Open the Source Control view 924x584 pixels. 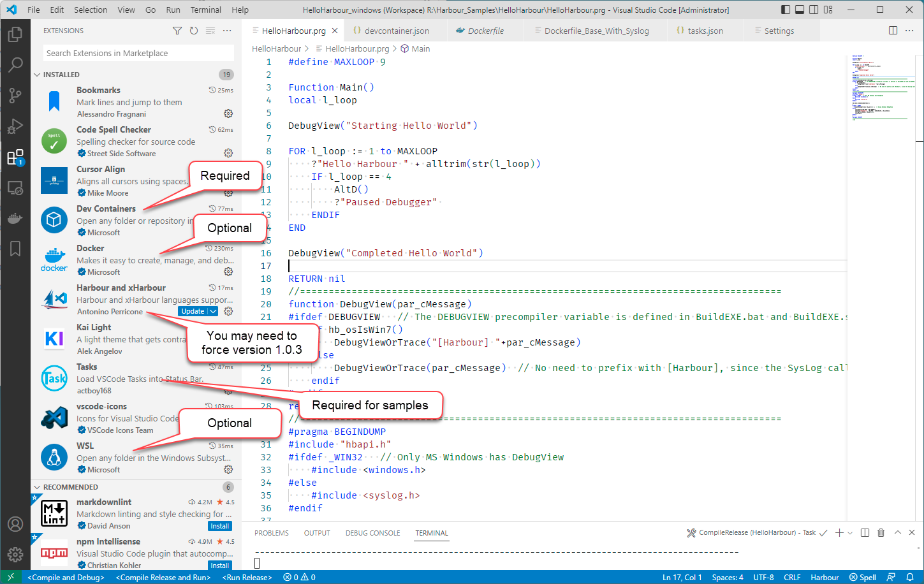click(15, 96)
